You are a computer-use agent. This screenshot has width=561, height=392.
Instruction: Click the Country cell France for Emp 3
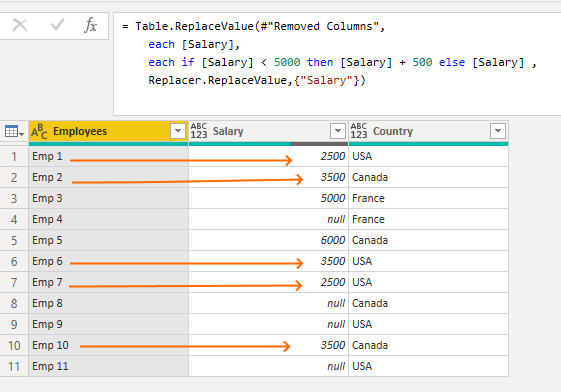428,199
